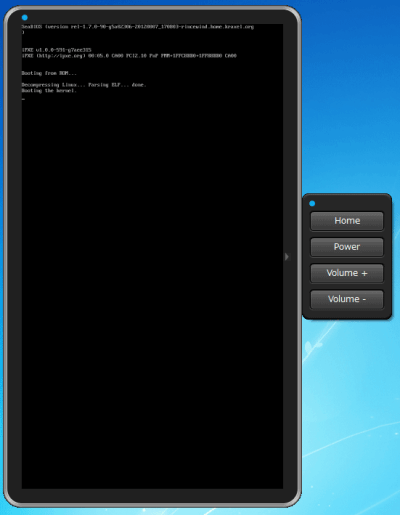Click the blinking cursor below boot text
400x515 pixels.
23,99
